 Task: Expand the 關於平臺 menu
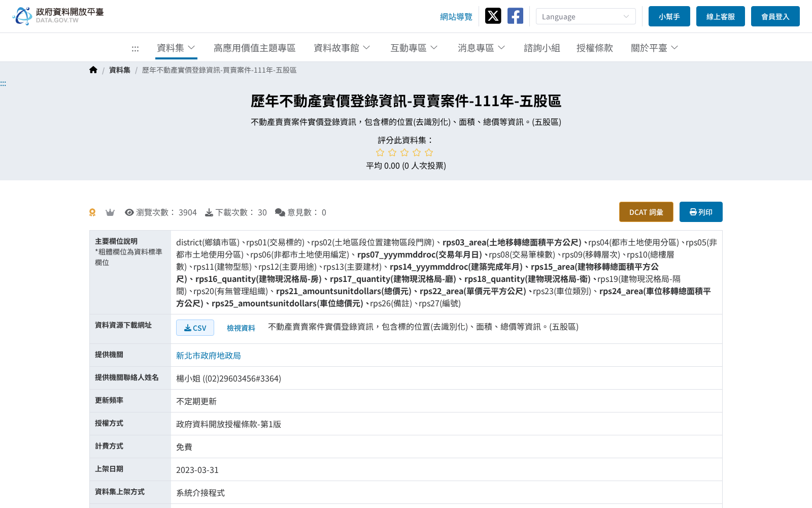coord(655,48)
